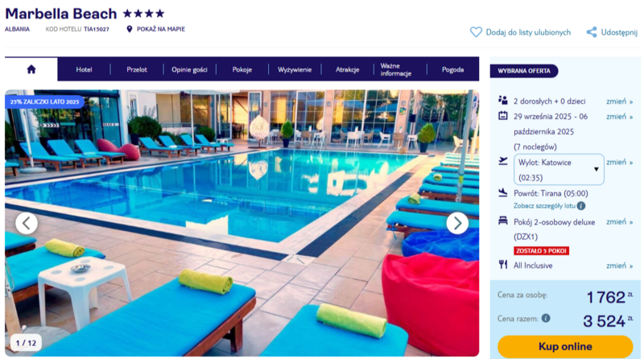Change All Inclusive board via zmień

tap(619, 266)
